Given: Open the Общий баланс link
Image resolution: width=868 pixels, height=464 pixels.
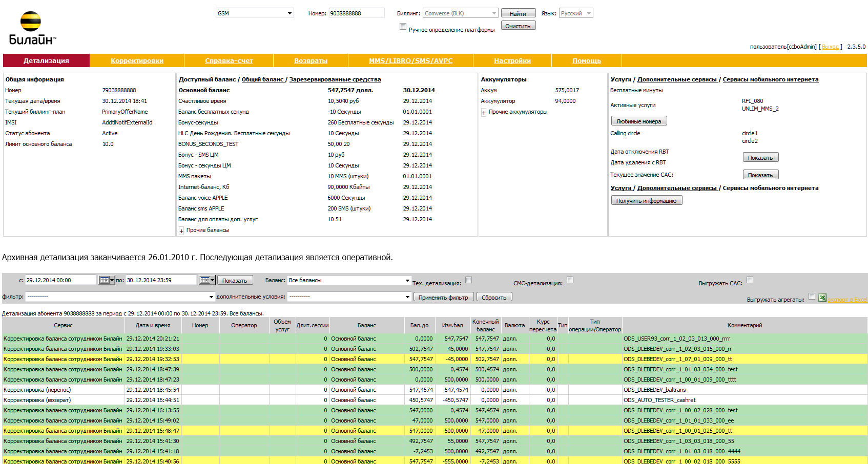Looking at the screenshot, I should [262, 79].
